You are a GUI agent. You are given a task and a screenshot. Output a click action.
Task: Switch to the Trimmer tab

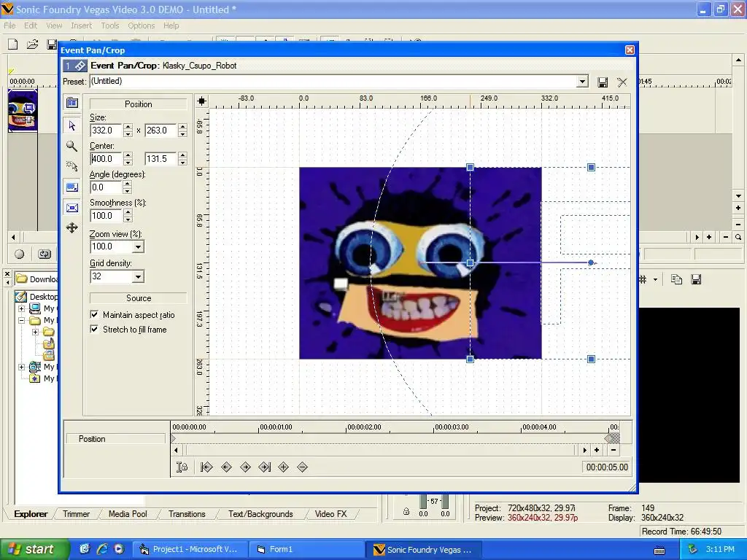(x=76, y=514)
